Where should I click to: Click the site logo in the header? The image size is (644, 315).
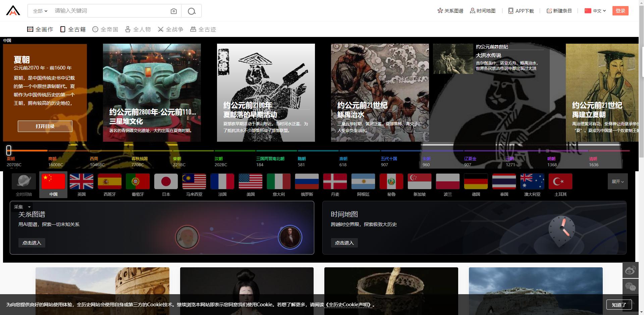[13, 11]
